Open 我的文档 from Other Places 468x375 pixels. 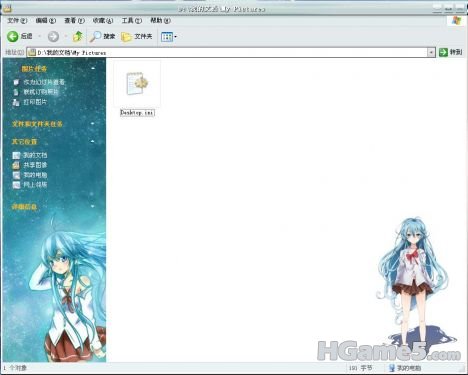35,155
